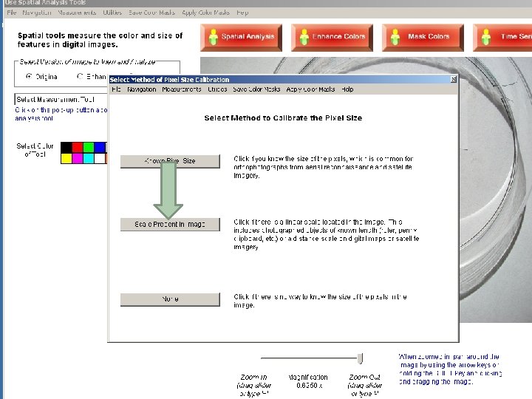Select the Enhanced image version radio

point(80,76)
